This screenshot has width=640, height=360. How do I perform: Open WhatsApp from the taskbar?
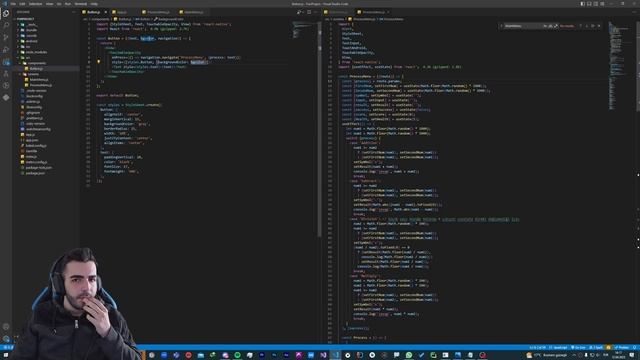[409, 355]
